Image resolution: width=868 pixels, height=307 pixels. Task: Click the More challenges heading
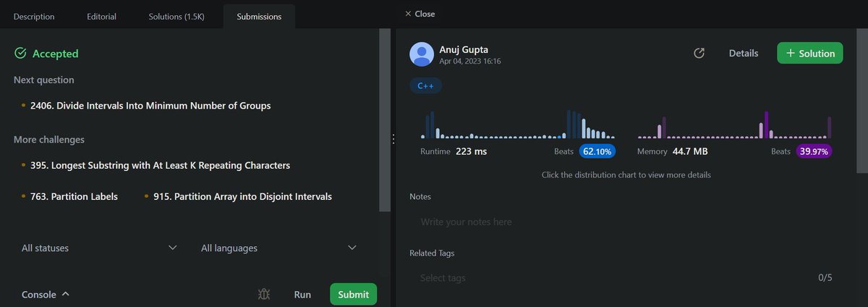pos(49,140)
